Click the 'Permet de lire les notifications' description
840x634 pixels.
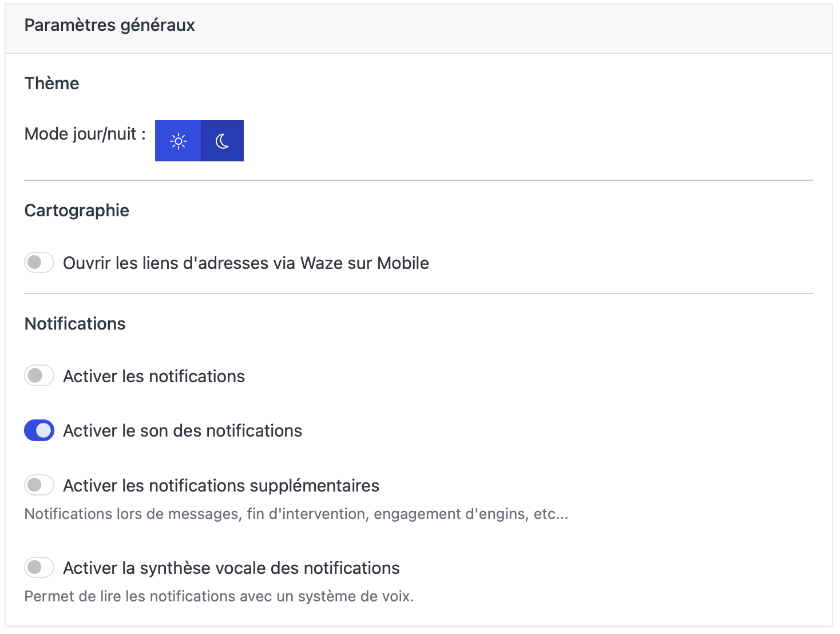[219, 596]
